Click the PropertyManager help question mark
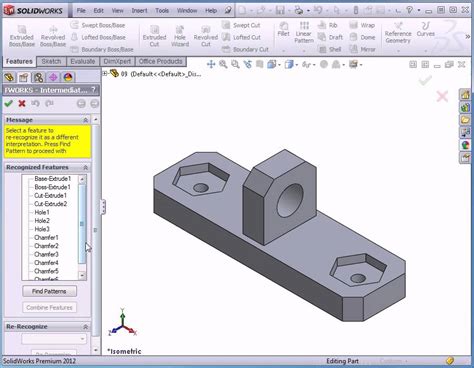The width and height of the screenshot is (474, 368). tap(94, 90)
